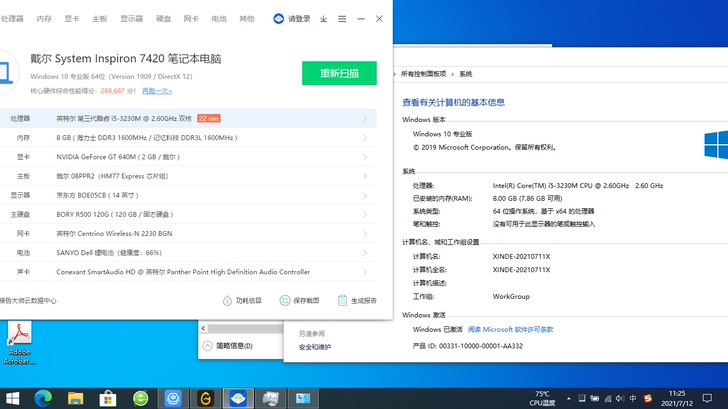Switch to the 硬盘 tab
This screenshot has width=728, height=409.
163,19
